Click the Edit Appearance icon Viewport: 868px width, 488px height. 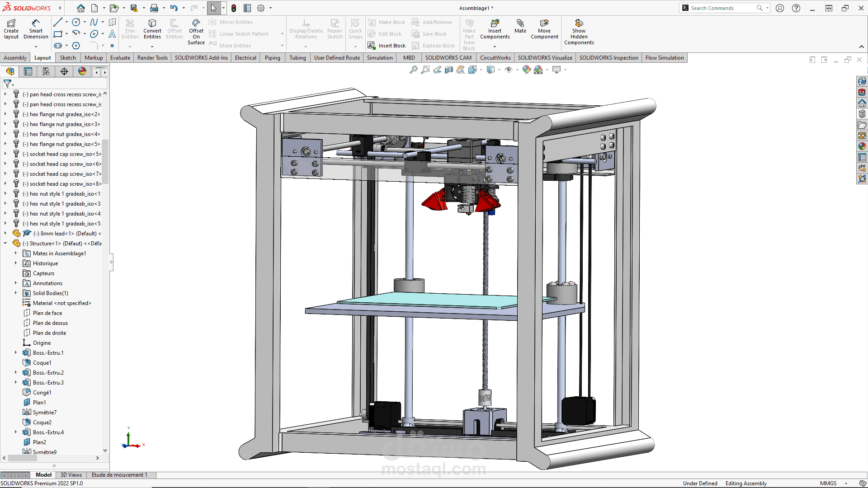tap(526, 70)
